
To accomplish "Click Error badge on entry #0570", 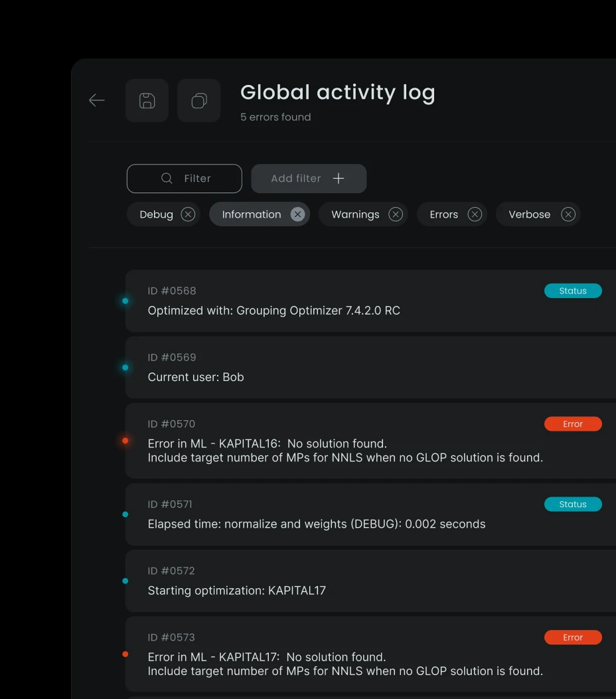I will tap(573, 424).
